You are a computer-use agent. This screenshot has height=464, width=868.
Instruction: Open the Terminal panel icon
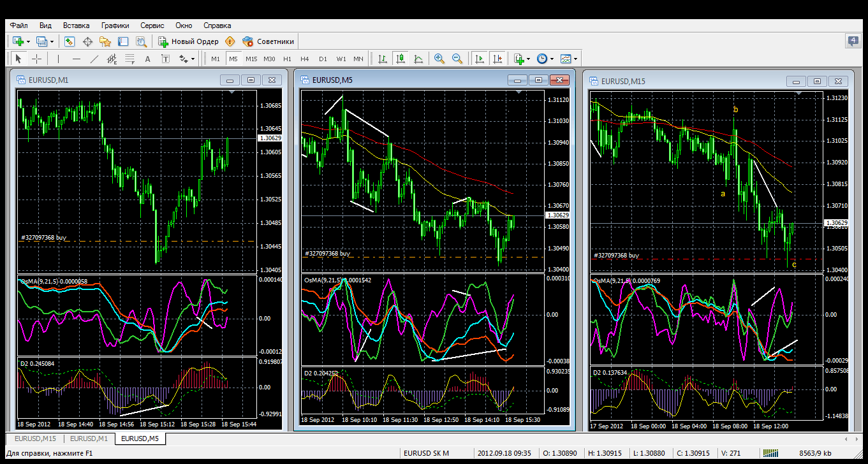coord(123,41)
